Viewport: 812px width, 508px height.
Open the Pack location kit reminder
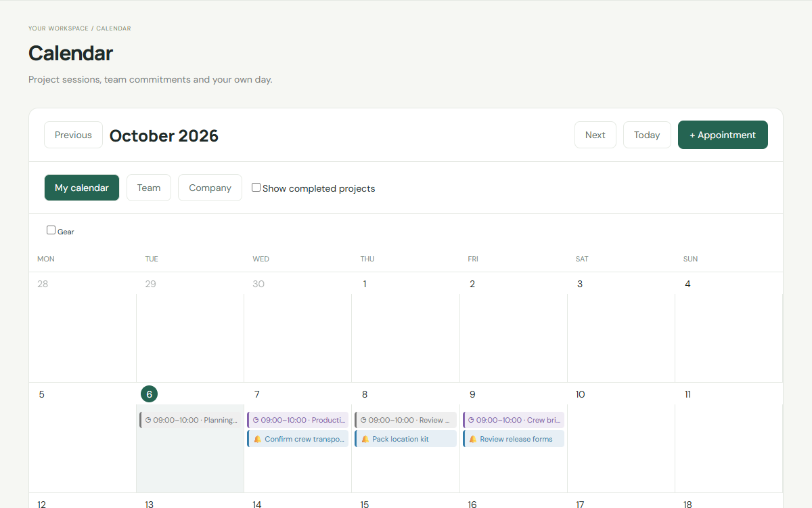click(405, 439)
